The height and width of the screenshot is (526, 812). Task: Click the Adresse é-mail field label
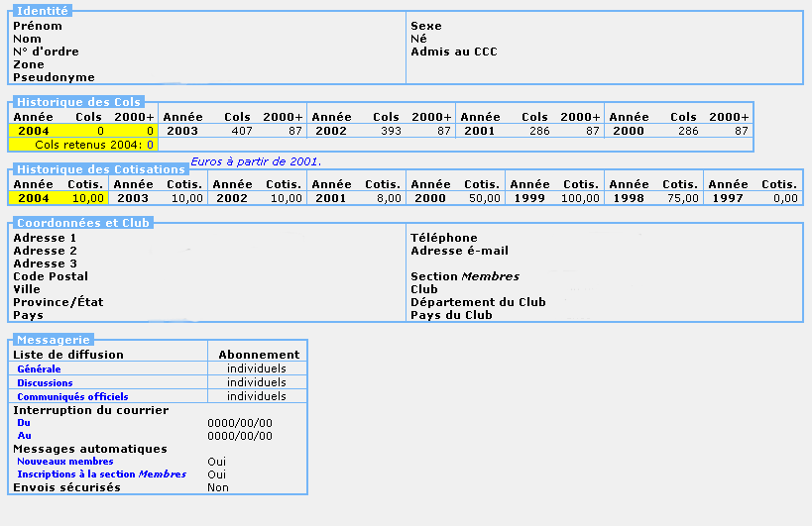[459, 251]
